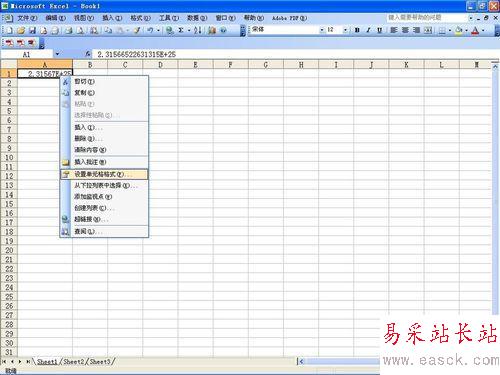Save the workbook with the floppy disk icon

32,30
